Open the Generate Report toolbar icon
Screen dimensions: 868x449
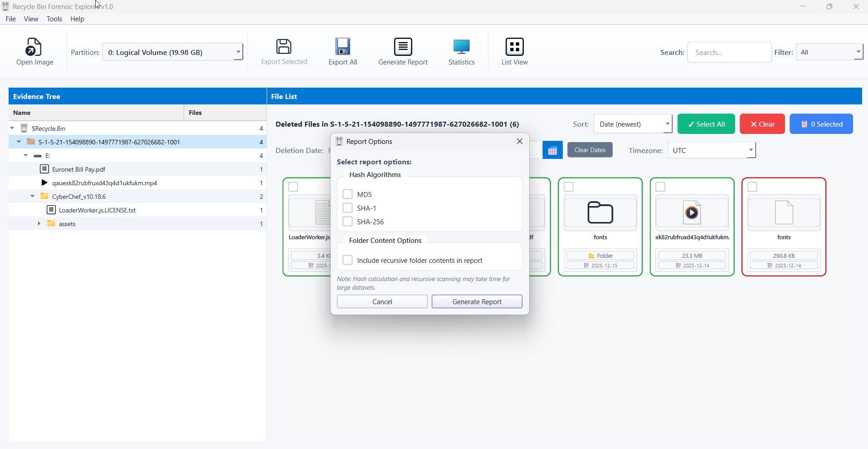pos(403,46)
